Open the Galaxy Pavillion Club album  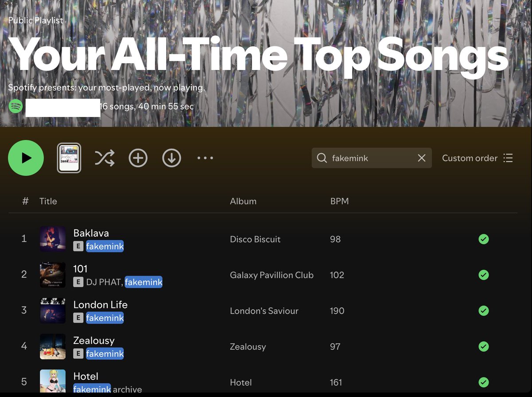[x=272, y=275]
